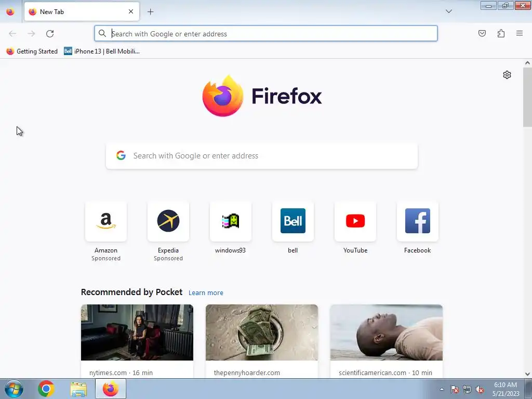This screenshot has width=532, height=399.
Task: Click the Sponsored label under Amazon
Action: coord(106,258)
